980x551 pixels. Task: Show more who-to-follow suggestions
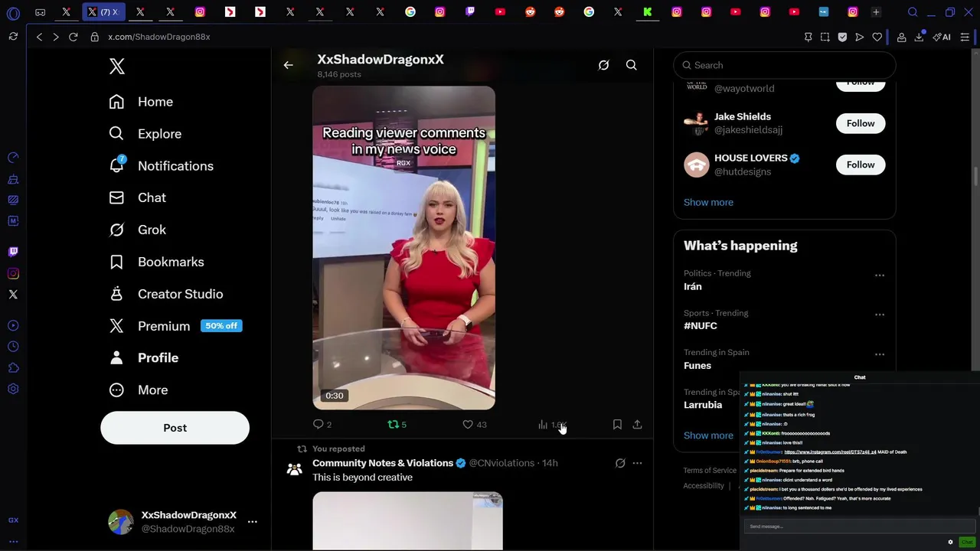point(708,202)
